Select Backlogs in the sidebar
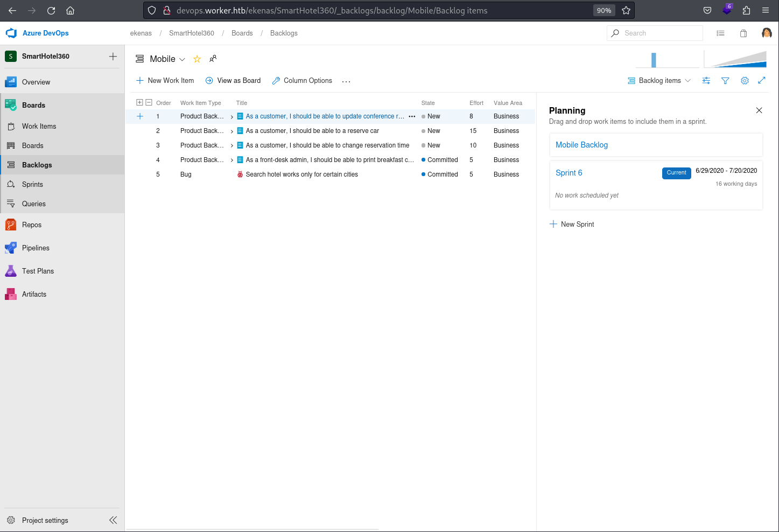This screenshot has width=779, height=532. point(62,165)
